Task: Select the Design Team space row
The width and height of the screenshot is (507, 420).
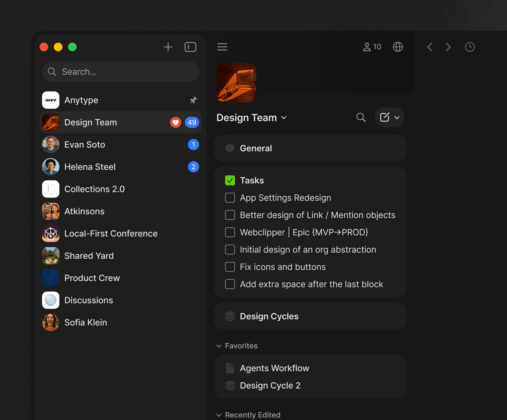Action: tap(121, 122)
